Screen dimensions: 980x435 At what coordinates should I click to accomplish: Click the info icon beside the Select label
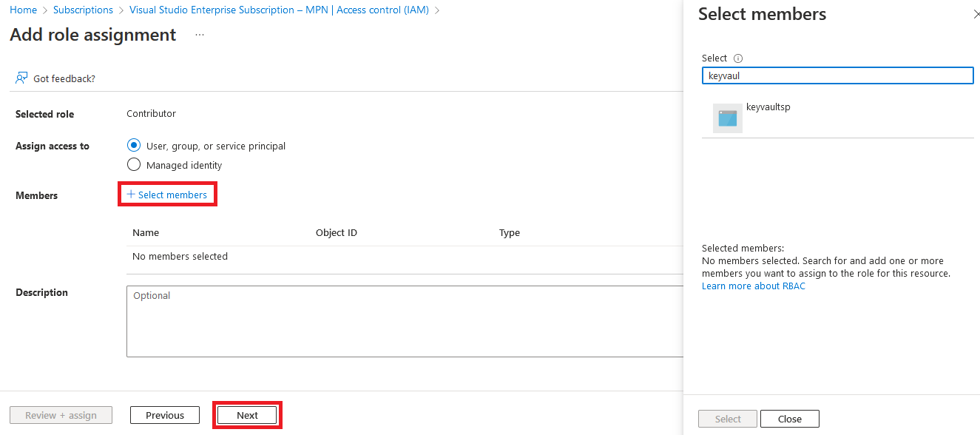738,58
